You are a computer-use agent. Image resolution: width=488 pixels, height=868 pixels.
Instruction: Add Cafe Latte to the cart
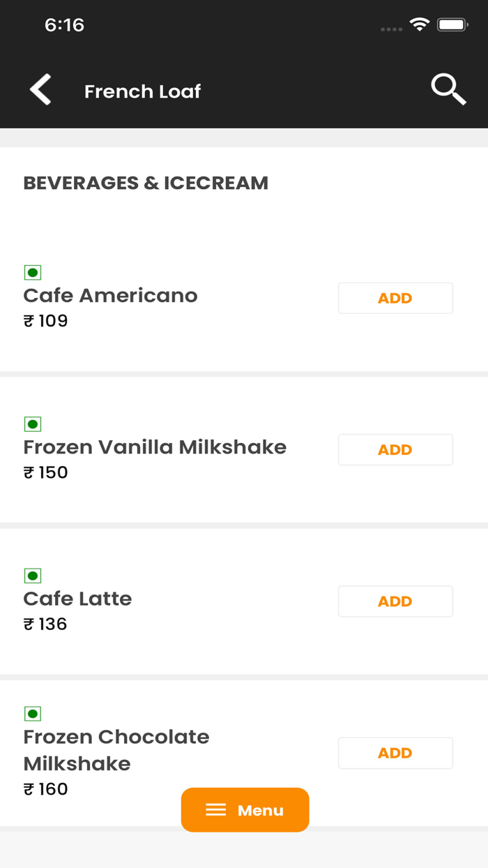(395, 601)
